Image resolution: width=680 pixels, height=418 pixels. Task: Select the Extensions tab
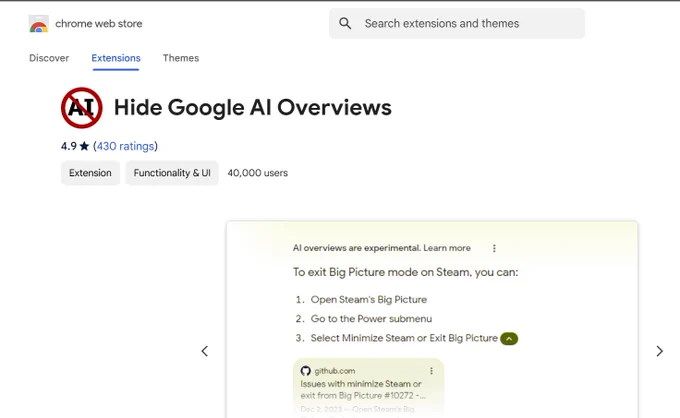[116, 58]
